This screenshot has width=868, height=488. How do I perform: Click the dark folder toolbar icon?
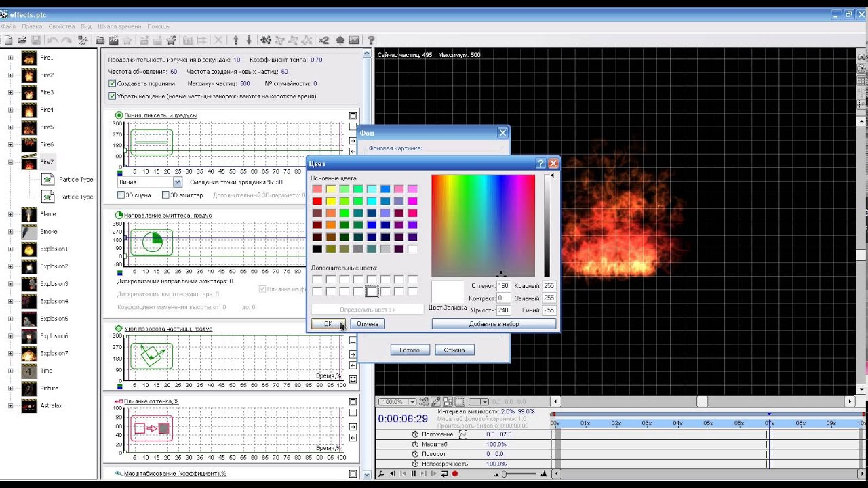[100, 41]
